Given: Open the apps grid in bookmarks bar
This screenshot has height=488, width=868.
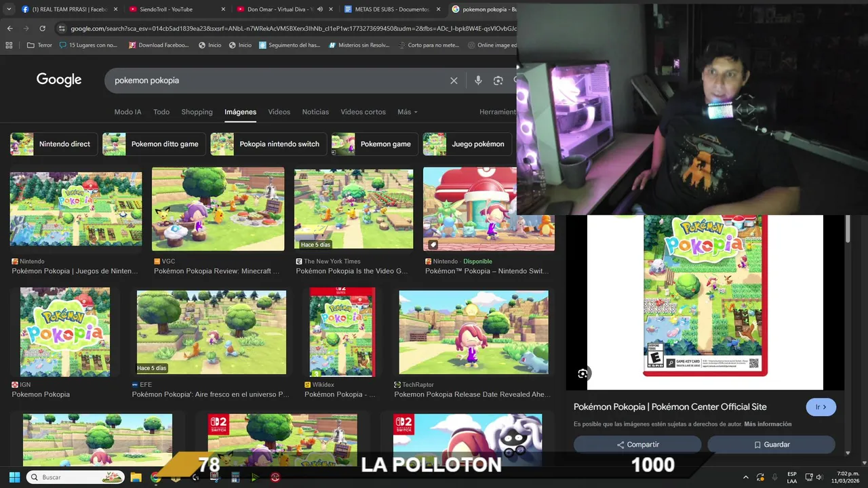Looking at the screenshot, I should coord(9,45).
